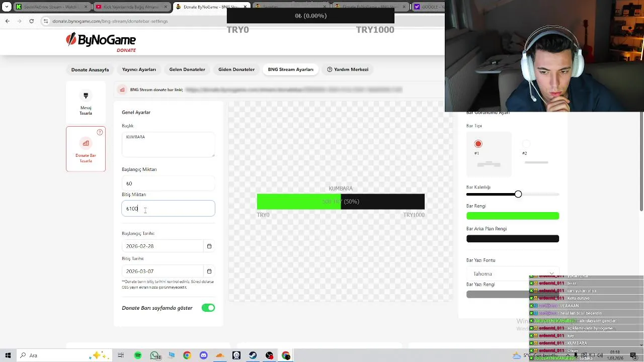Click the help question mark on Donate Bar Tasarla

click(100, 132)
